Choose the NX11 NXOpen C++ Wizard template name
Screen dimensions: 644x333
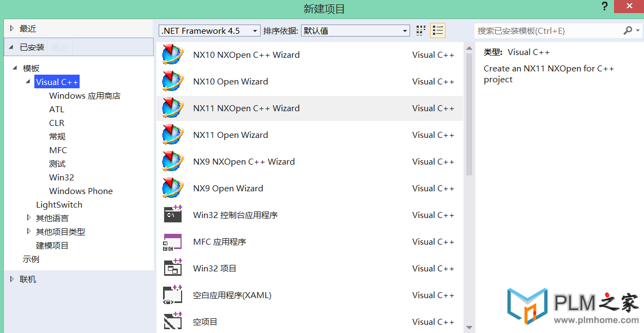tap(246, 108)
